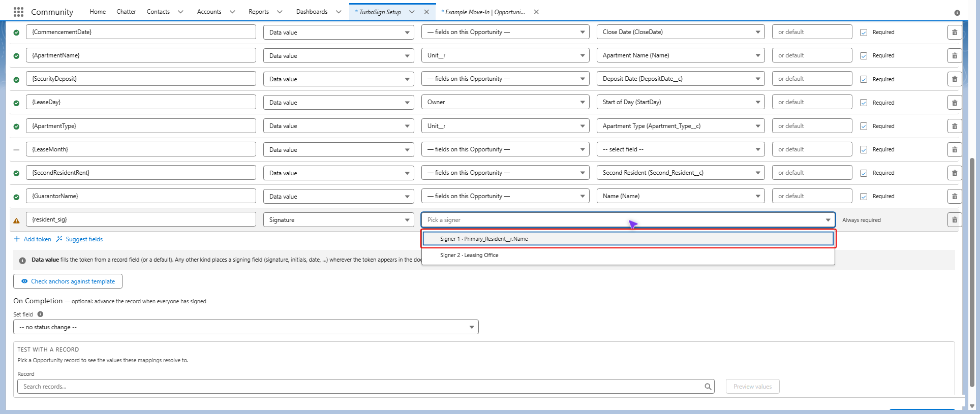Open the Signature type dropdown for {resident_sig}
980x414 pixels.
pos(339,219)
